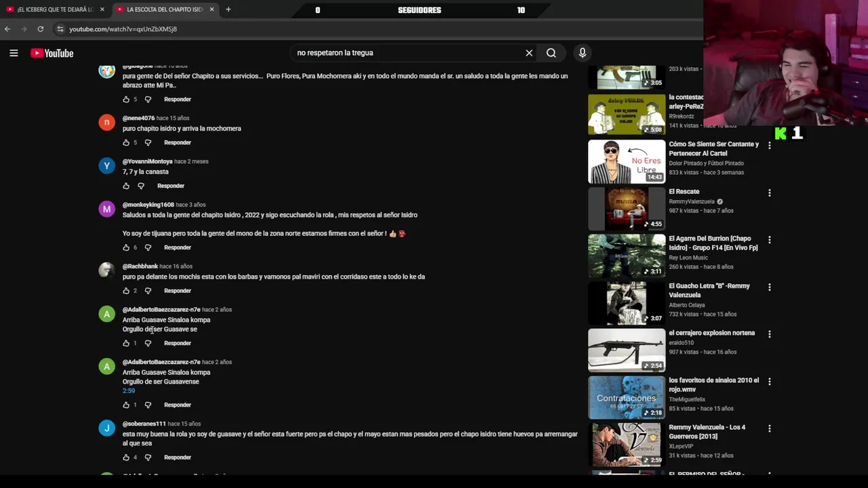This screenshot has height=488, width=868.
Task: Reply to @Rachbhank with Responder
Action: click(178, 291)
